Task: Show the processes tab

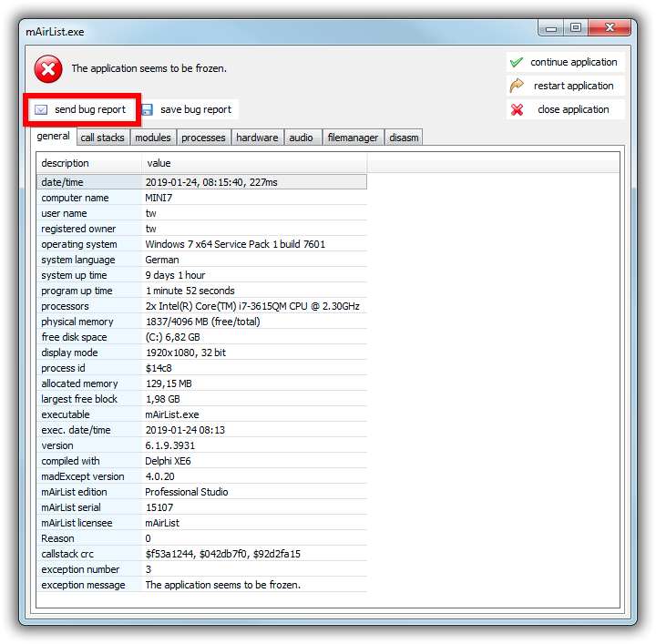Action: (203, 138)
